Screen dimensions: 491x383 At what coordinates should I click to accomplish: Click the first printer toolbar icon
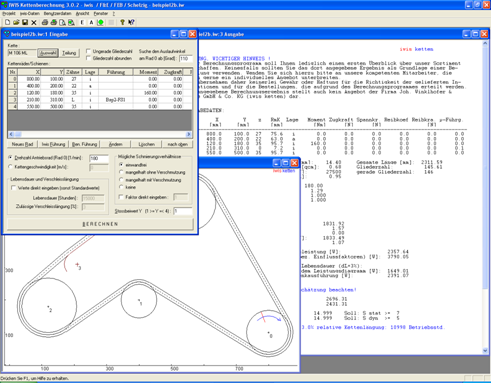45,22
